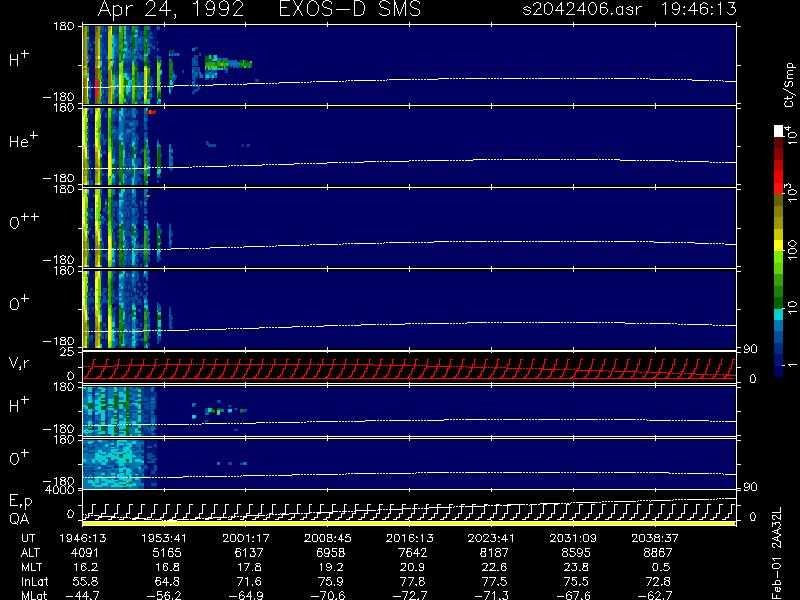Screen dimensions: 800x600
Task: Click the 'EXOS-D SMS' title text
Action: coord(349,10)
